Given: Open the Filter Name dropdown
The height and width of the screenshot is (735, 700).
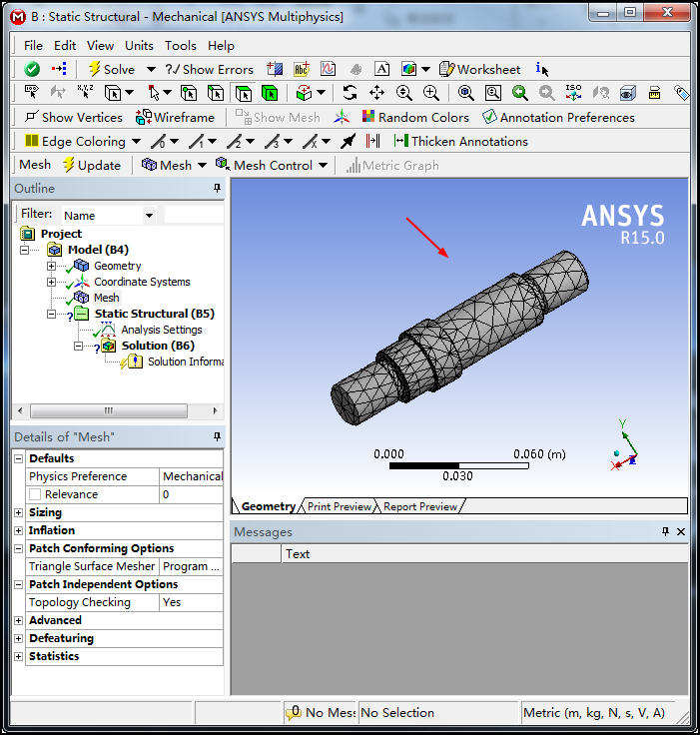Looking at the screenshot, I should point(149,216).
